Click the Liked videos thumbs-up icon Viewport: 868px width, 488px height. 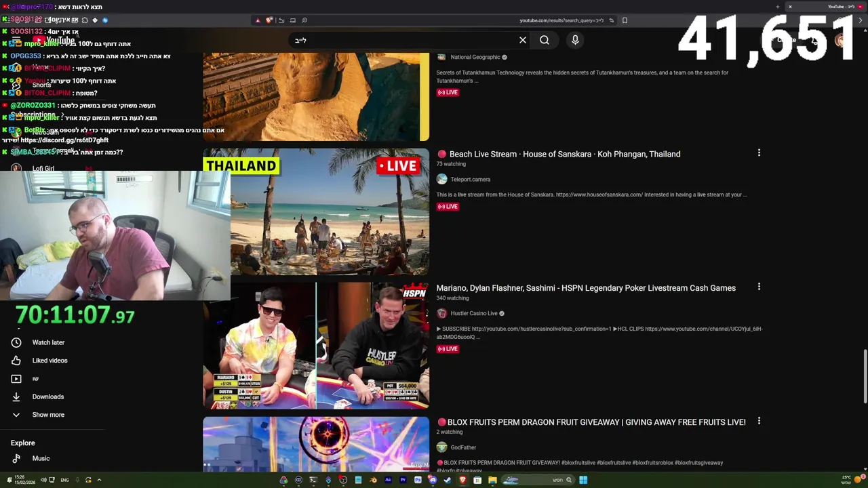click(x=16, y=361)
